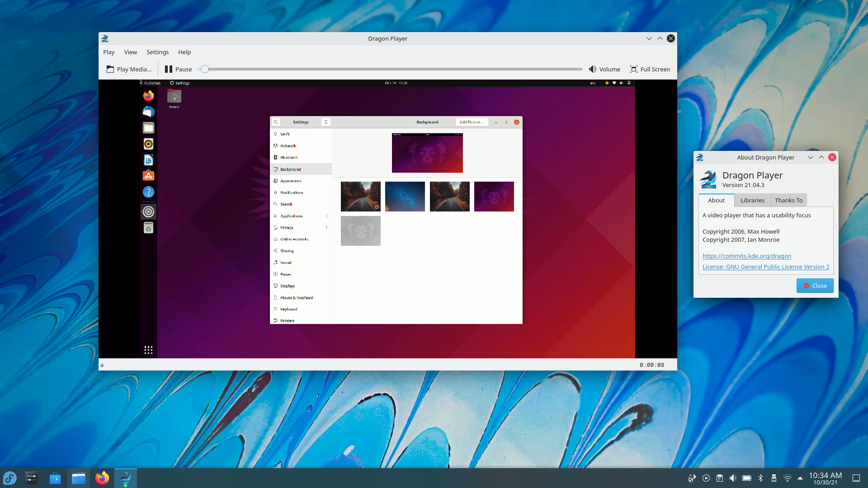
Task: Switch to the Thanks To tab
Action: click(x=788, y=200)
